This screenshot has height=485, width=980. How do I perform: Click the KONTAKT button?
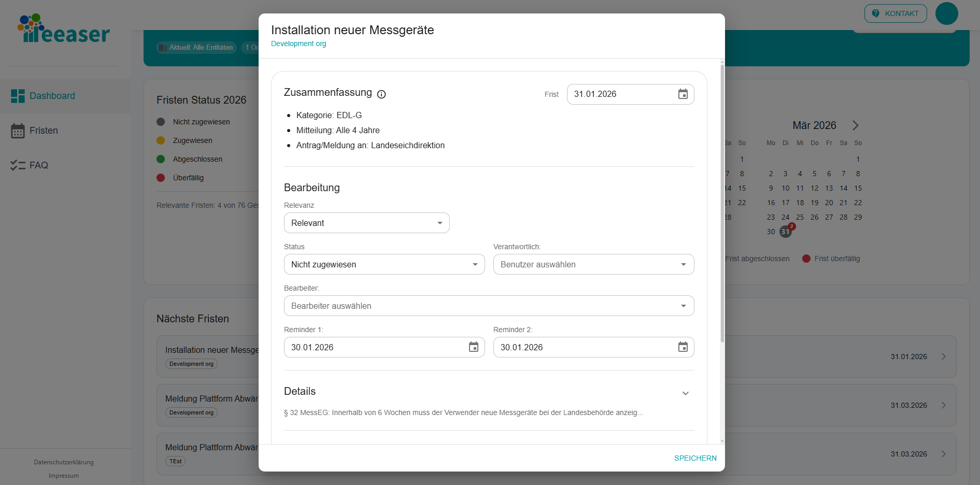(895, 13)
